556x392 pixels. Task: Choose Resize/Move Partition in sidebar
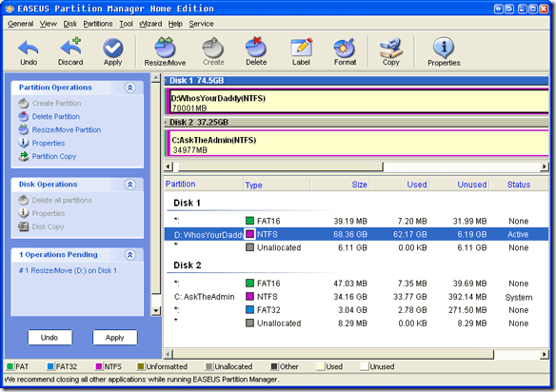(60, 129)
